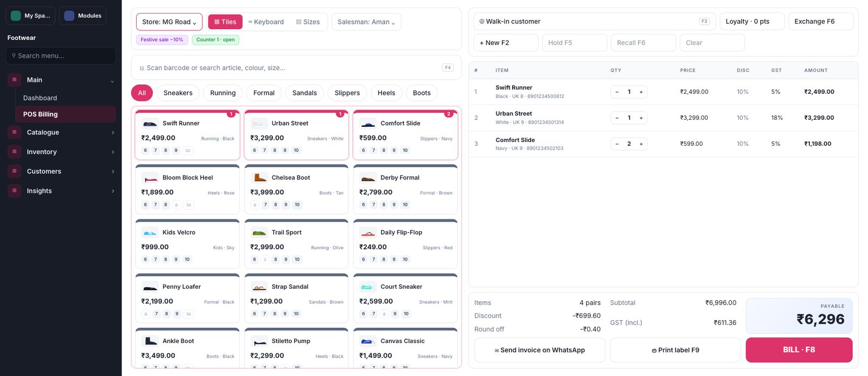
Task: Decrease Swift Runner quantity in cart
Action: tap(617, 92)
